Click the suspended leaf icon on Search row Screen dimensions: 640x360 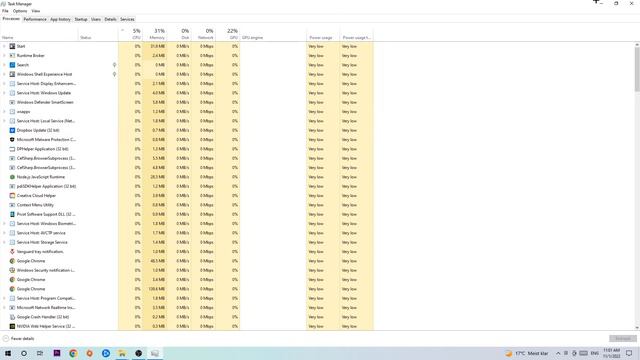point(114,65)
